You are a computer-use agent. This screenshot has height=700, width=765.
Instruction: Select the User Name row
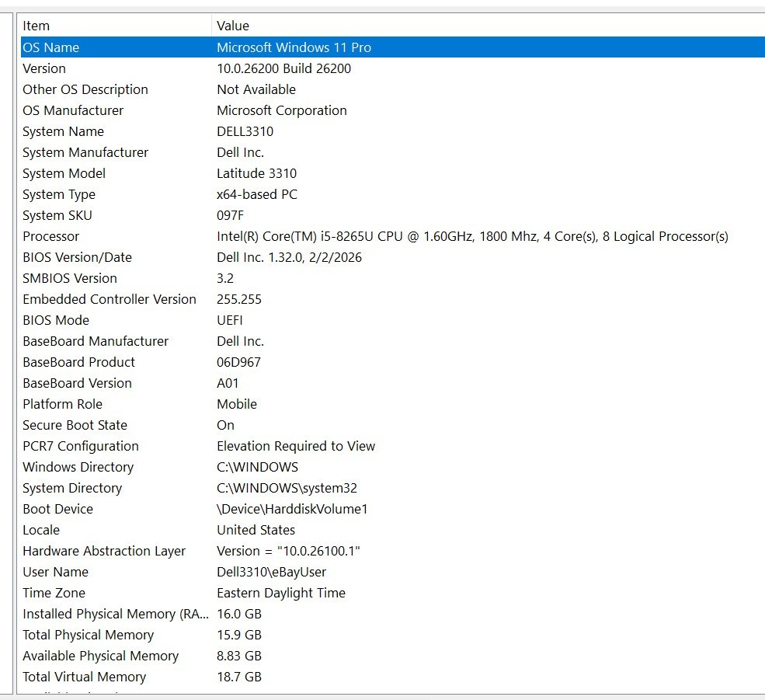pyautogui.click(x=393, y=572)
